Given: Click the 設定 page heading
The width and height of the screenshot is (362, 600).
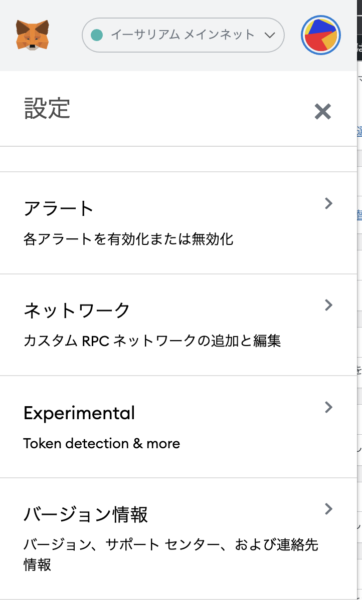Looking at the screenshot, I should (x=47, y=108).
